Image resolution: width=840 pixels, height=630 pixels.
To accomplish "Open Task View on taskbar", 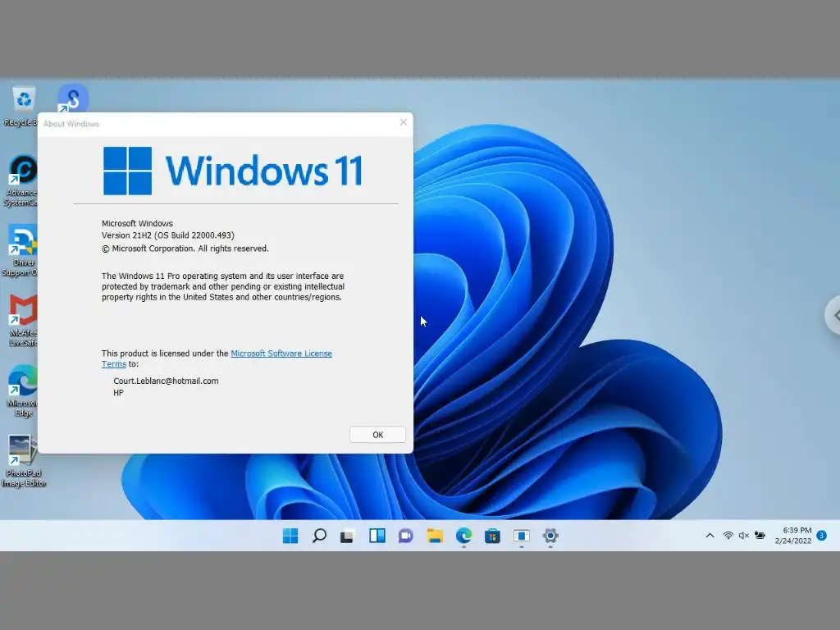I will pos(347,536).
